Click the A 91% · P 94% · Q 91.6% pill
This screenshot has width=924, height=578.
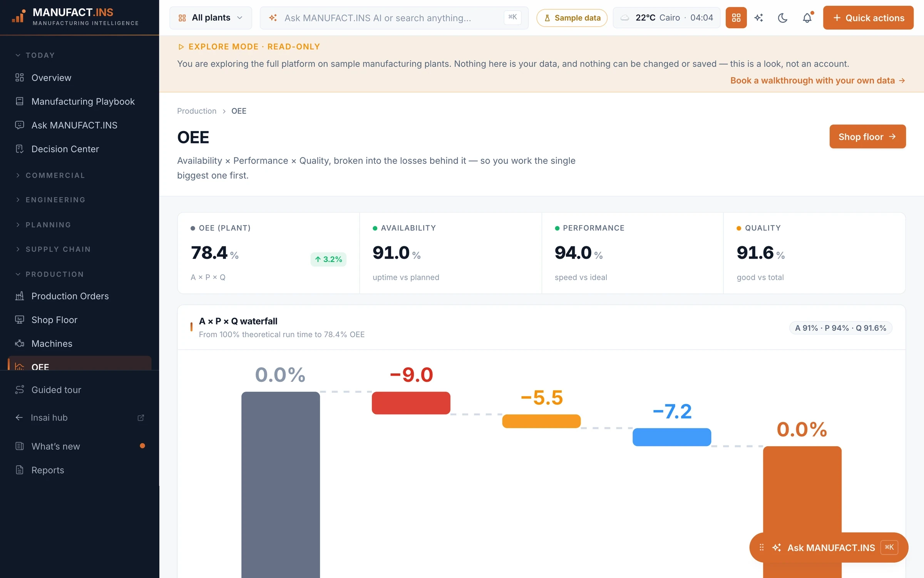[x=840, y=328]
